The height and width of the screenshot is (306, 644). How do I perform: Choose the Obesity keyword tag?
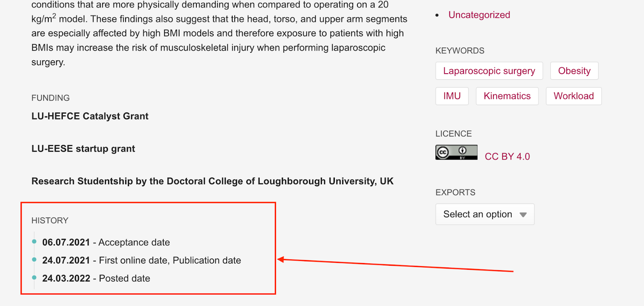(x=574, y=71)
